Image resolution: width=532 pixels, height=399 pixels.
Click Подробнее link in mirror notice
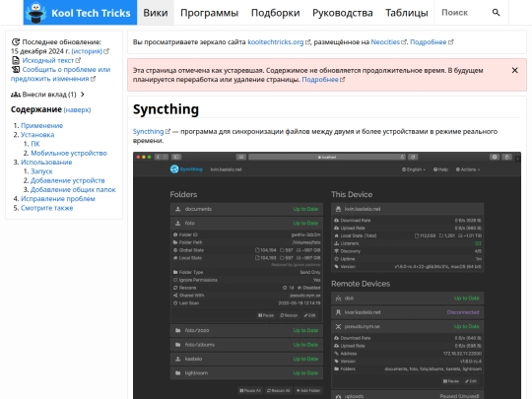[x=432, y=42]
